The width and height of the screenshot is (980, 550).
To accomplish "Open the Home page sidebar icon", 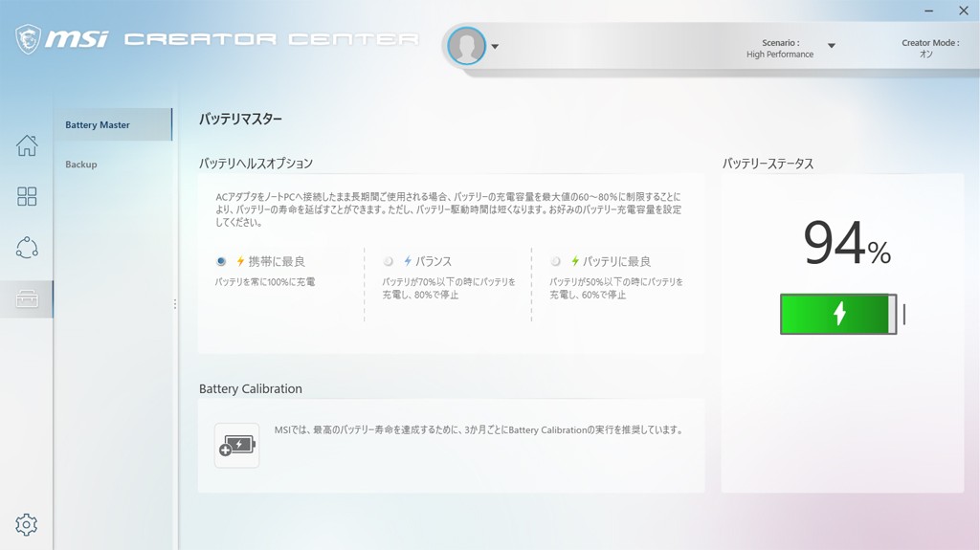I will click(x=27, y=145).
